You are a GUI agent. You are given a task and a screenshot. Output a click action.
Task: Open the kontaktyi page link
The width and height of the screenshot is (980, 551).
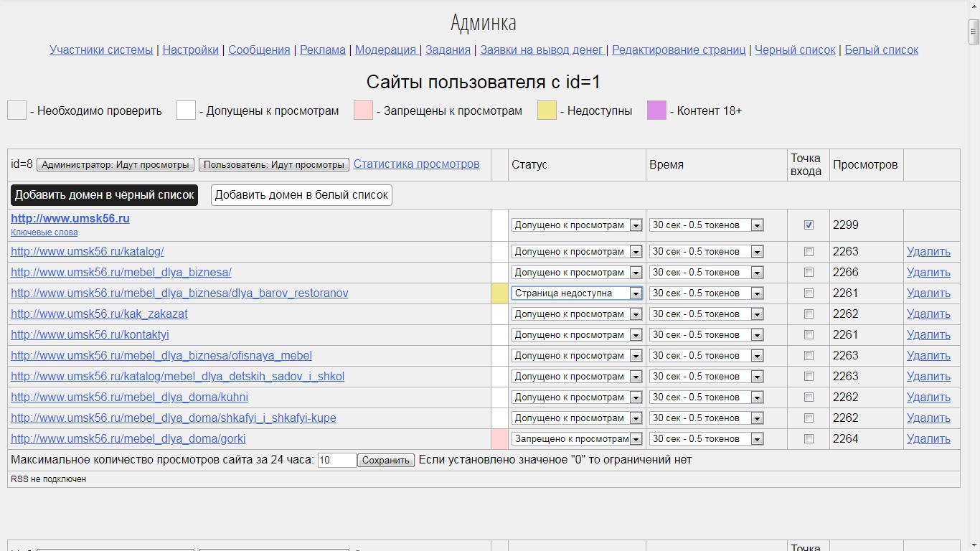tap(90, 335)
